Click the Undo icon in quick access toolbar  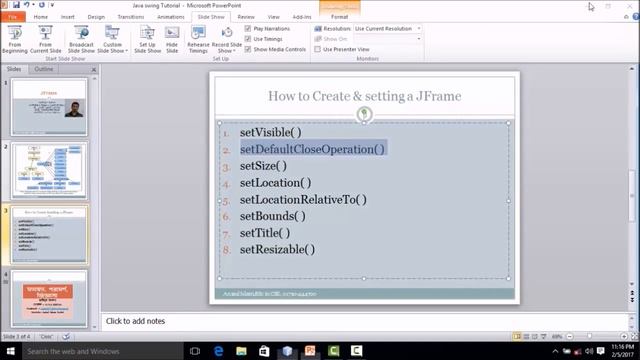[27, 5]
